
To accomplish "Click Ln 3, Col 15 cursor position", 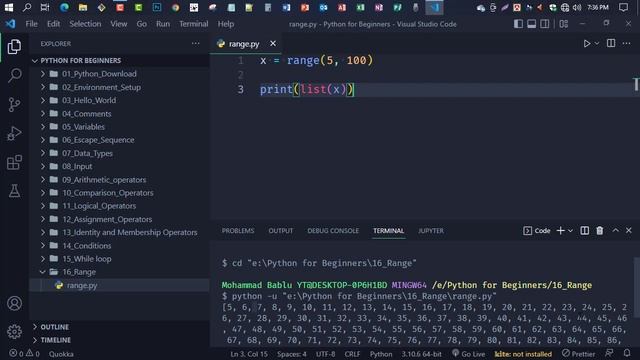I will 249,354.
